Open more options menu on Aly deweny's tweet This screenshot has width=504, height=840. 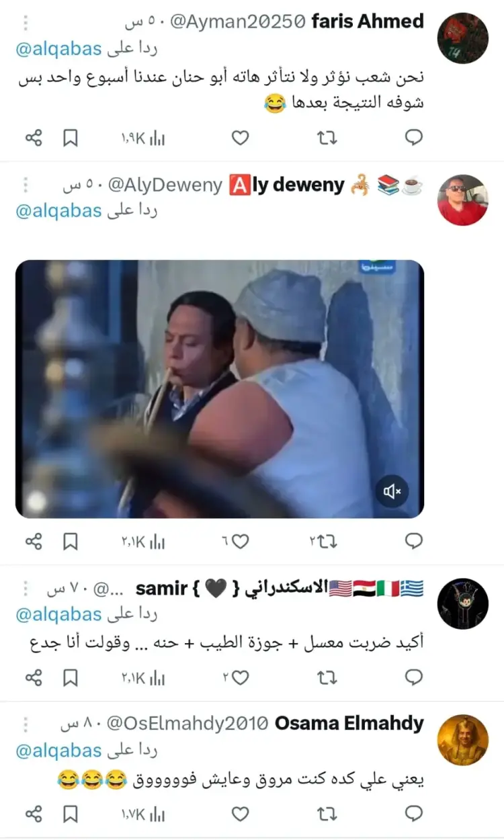[26, 185]
